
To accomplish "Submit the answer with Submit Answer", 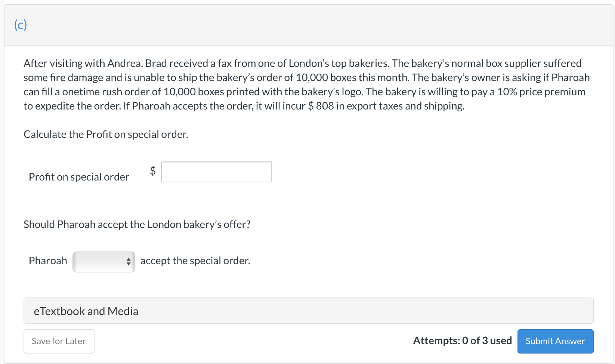I will pyautogui.click(x=555, y=341).
